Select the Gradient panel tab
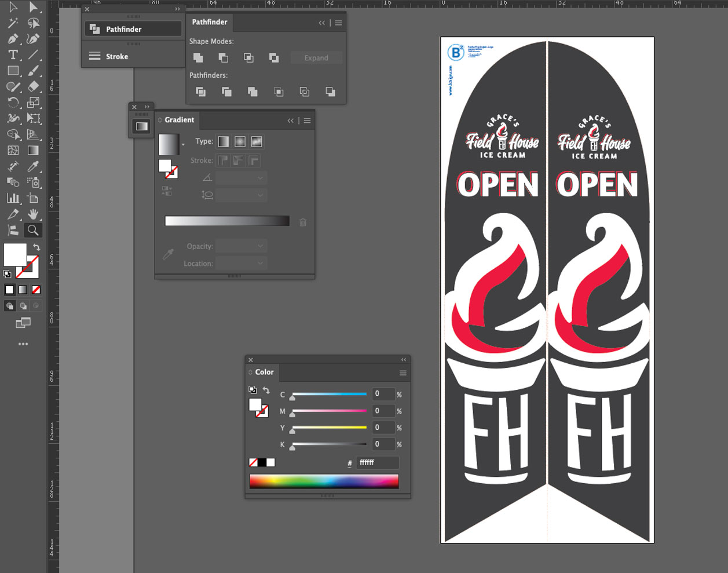The height and width of the screenshot is (573, 728). point(177,120)
